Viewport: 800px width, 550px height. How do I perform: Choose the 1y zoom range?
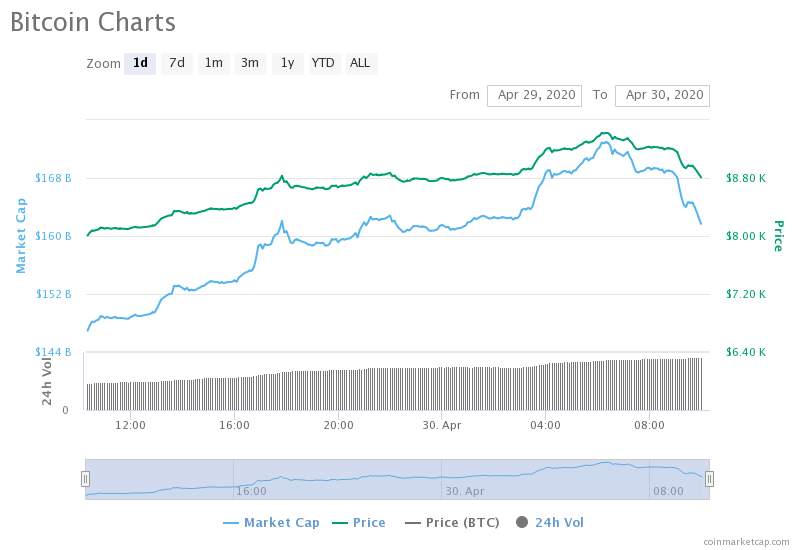[x=288, y=63]
